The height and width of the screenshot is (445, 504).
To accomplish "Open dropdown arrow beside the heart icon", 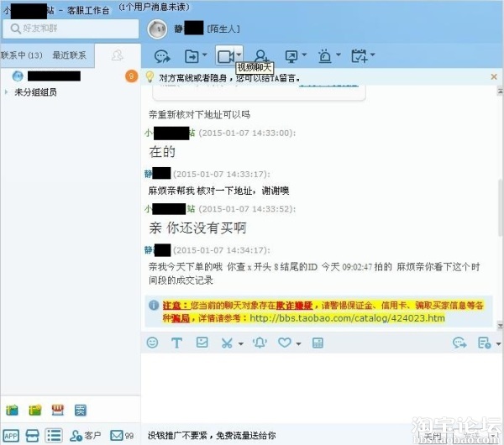I will pyautogui.click(x=298, y=343).
